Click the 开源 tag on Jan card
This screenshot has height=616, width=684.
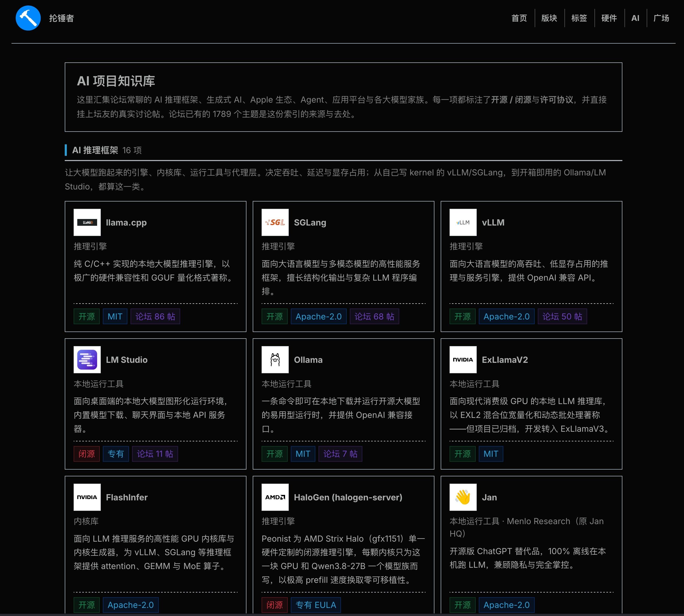click(462, 605)
